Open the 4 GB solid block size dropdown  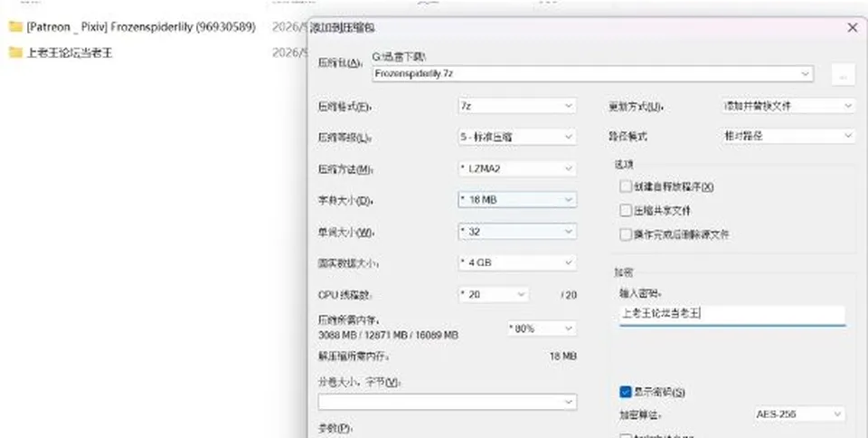point(517,262)
